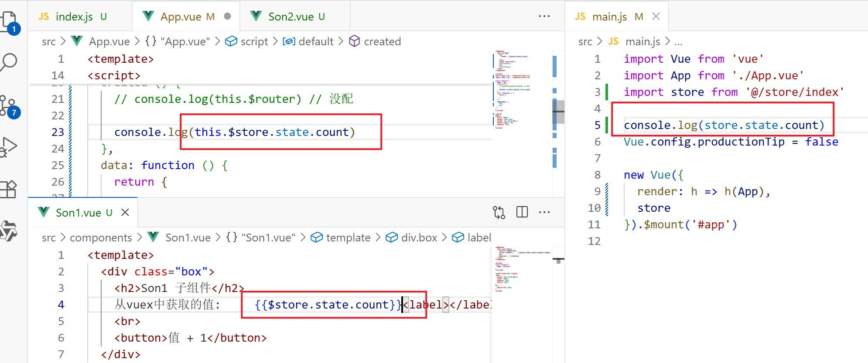Open the Search view magnifier icon
Image resolution: width=868 pixels, height=363 pixels.
pyautogui.click(x=9, y=62)
